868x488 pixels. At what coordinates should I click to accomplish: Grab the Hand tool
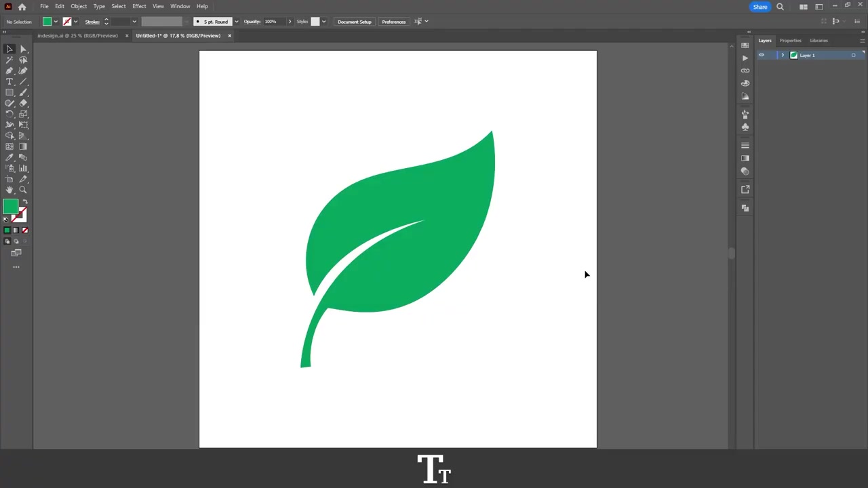(9, 190)
